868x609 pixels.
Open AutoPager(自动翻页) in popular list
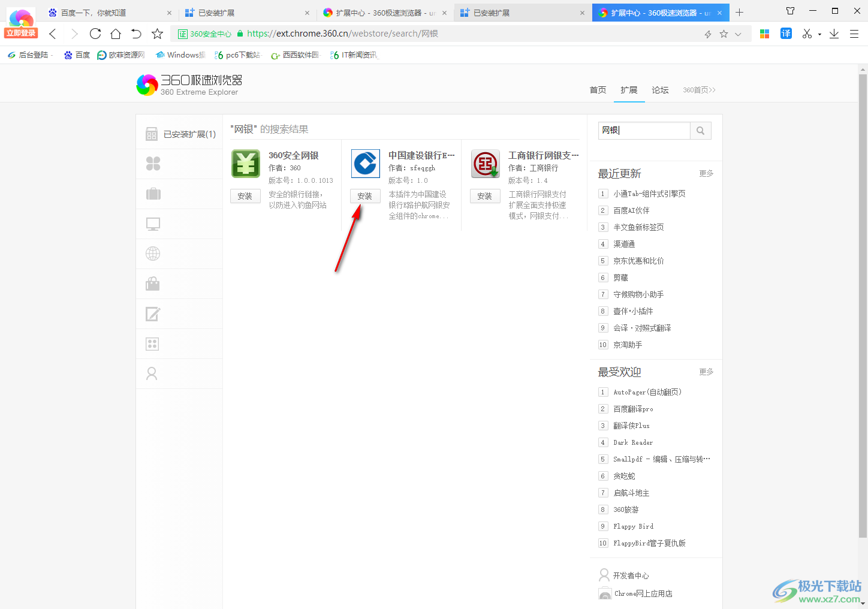[x=647, y=392]
